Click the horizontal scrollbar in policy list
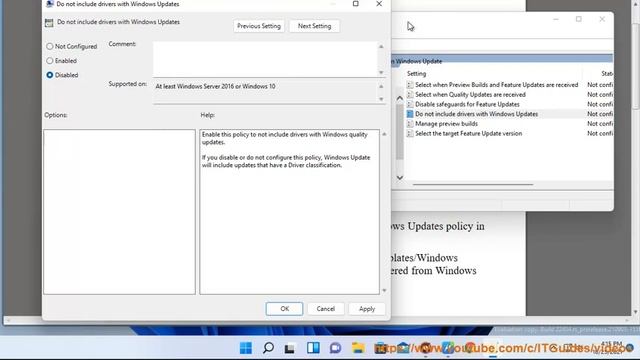Viewport: 640px width, 360px height. (x=473, y=184)
